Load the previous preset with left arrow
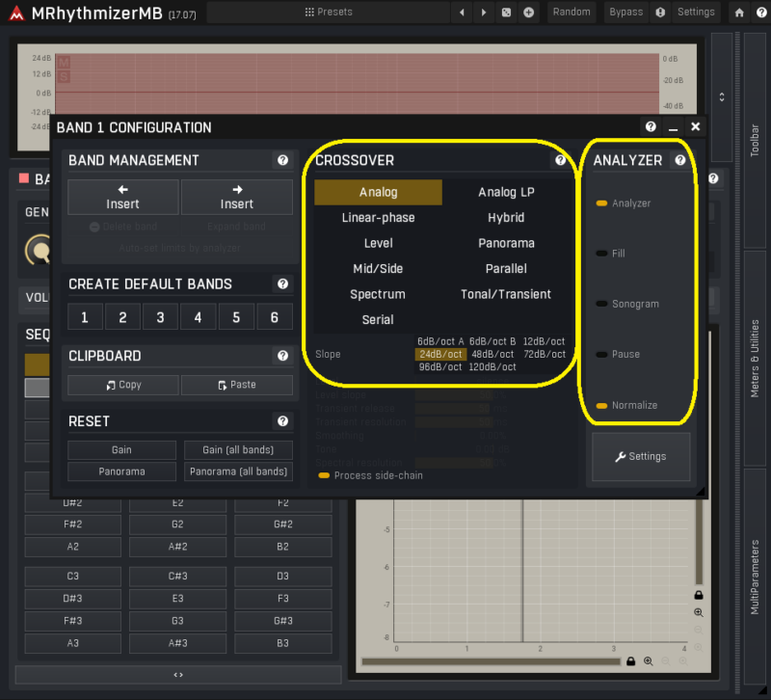This screenshot has width=771, height=700. (x=462, y=13)
